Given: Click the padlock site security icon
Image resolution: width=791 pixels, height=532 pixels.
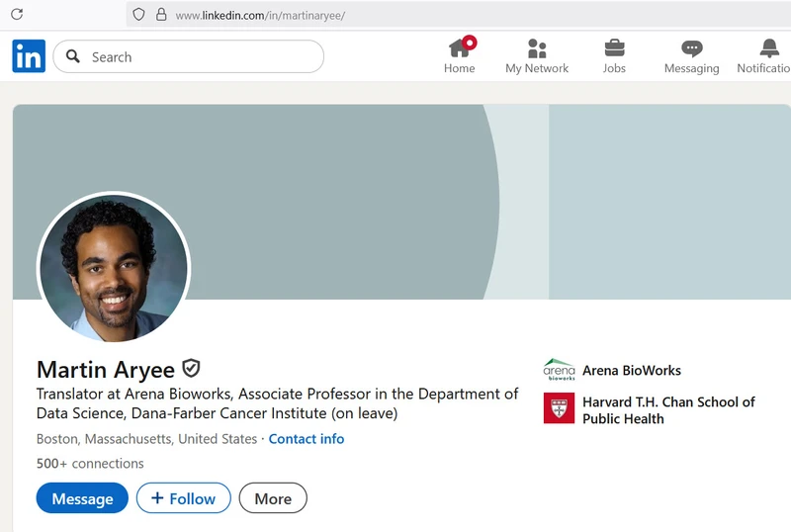Looking at the screenshot, I should click(161, 14).
